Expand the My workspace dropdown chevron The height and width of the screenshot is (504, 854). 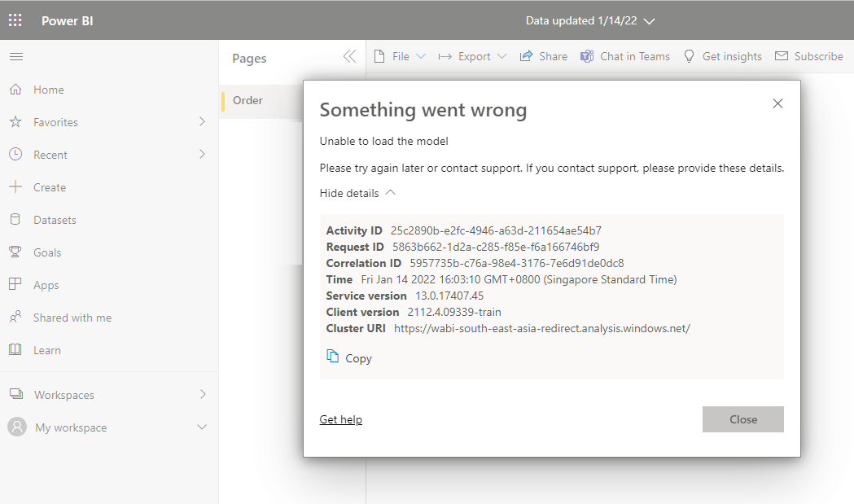pyautogui.click(x=202, y=427)
